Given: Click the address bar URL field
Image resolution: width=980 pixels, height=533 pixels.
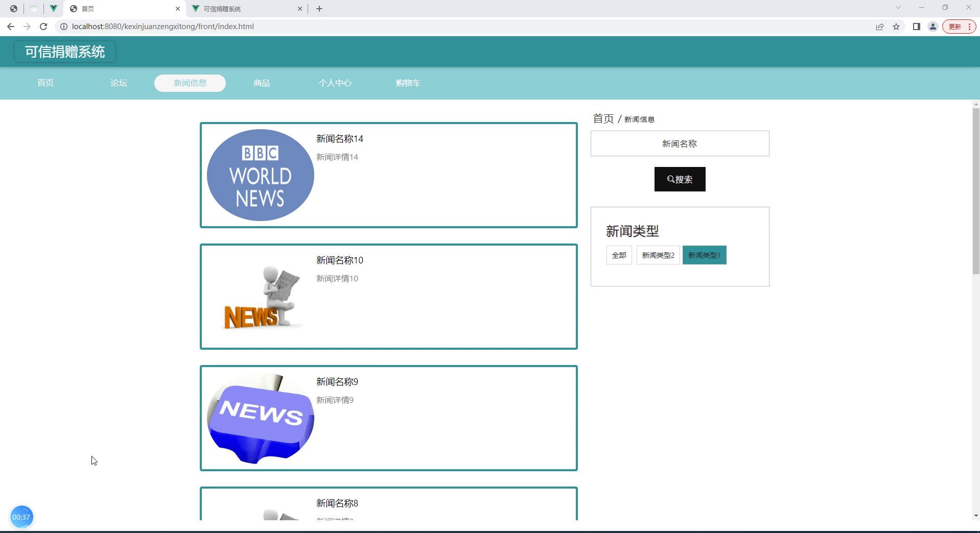Looking at the screenshot, I should point(460,27).
